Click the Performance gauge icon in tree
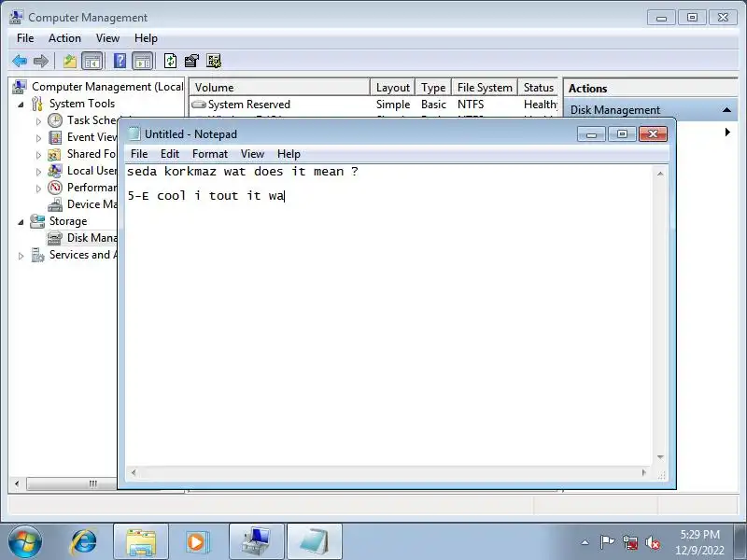 [x=55, y=188]
